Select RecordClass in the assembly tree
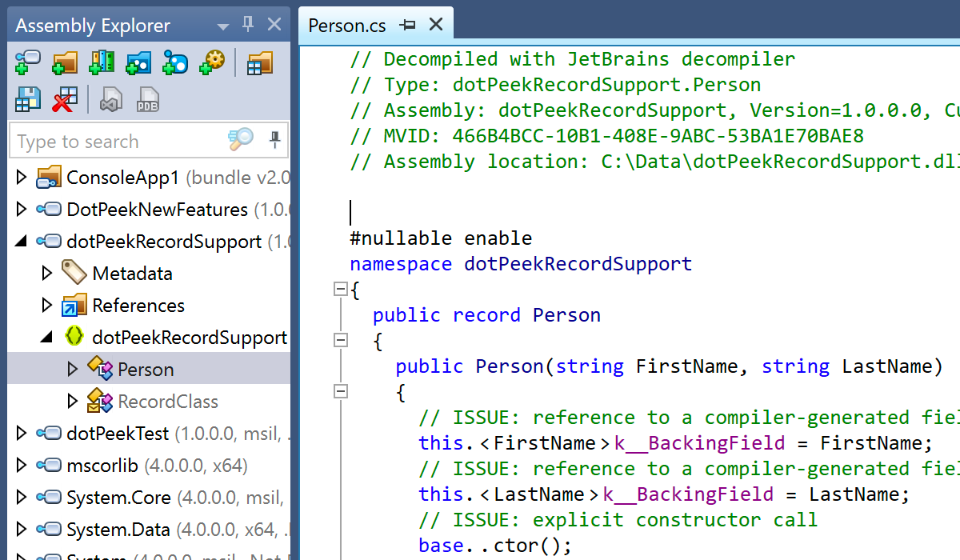The image size is (960, 560). (x=168, y=402)
